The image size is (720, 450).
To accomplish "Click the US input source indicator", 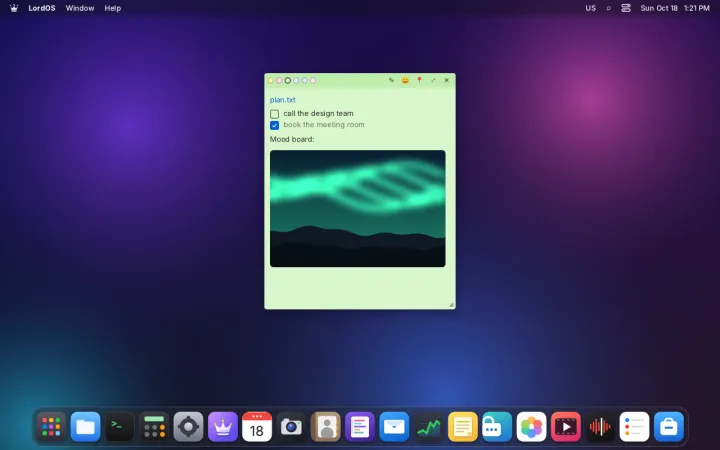I will pos(591,8).
